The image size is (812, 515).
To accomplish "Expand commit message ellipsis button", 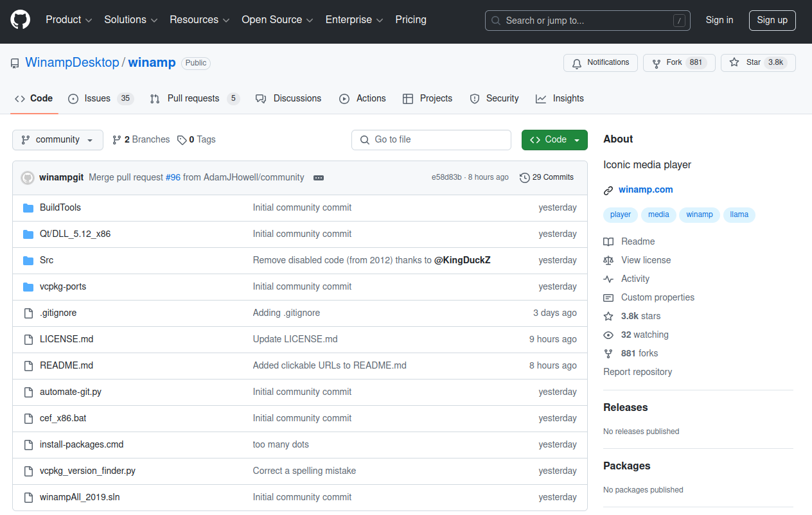I will [x=319, y=178].
